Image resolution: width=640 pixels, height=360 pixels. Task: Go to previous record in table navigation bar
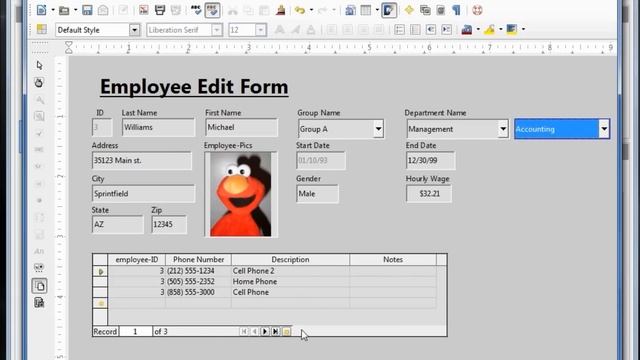(x=254, y=331)
